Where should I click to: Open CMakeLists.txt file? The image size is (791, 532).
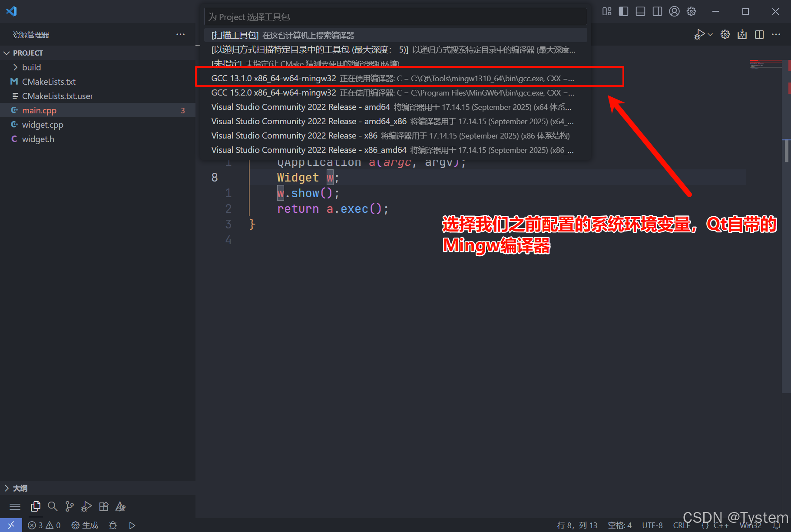point(98,82)
